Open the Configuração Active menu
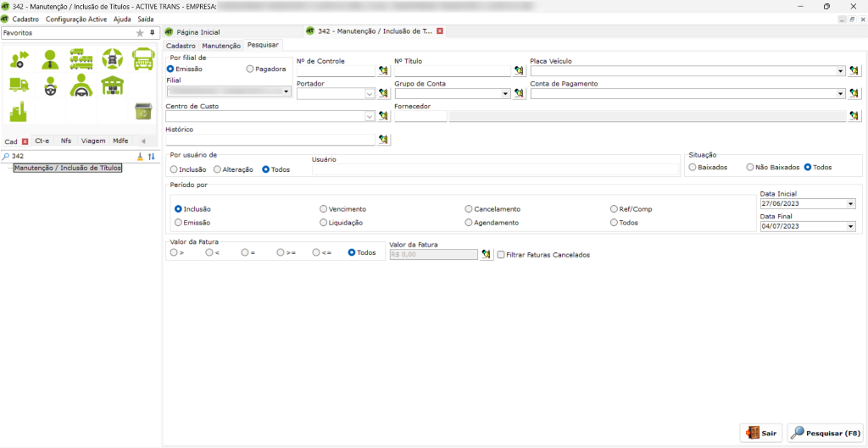 click(75, 19)
